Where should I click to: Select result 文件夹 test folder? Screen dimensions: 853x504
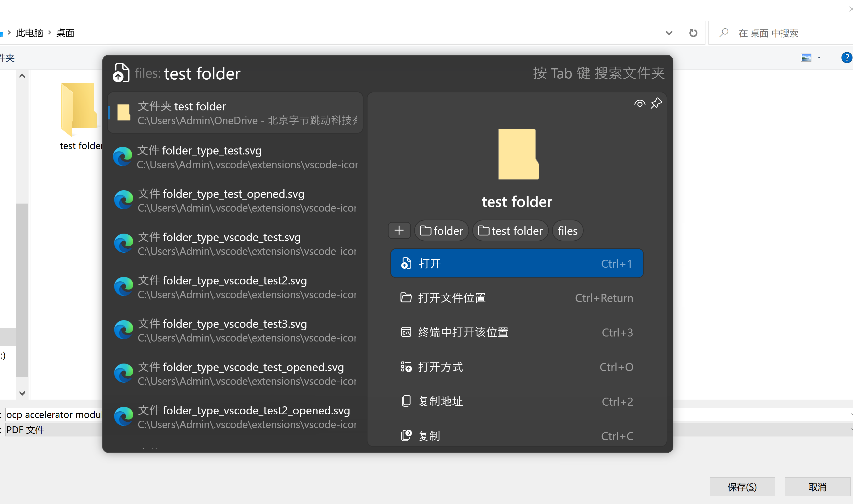pyautogui.click(x=235, y=113)
